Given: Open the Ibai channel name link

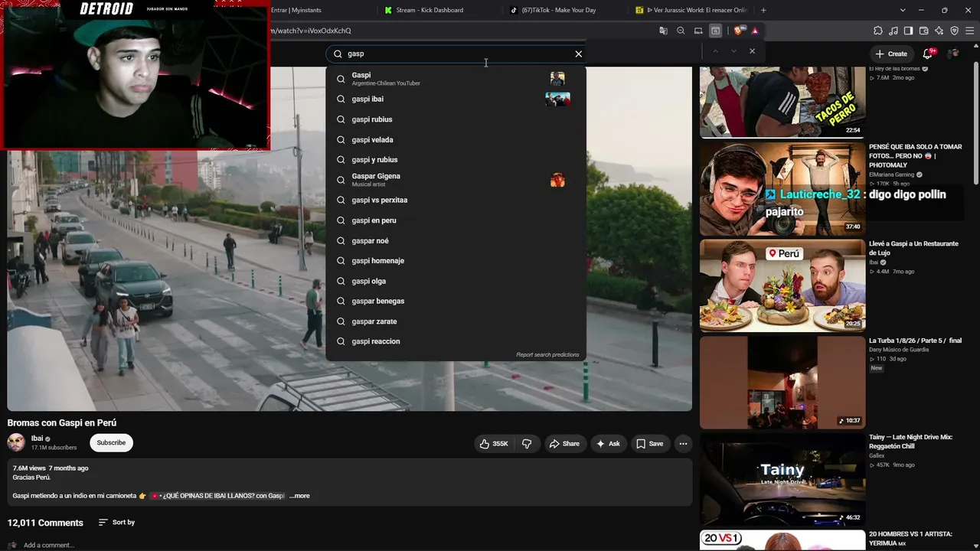Looking at the screenshot, I should point(37,439).
